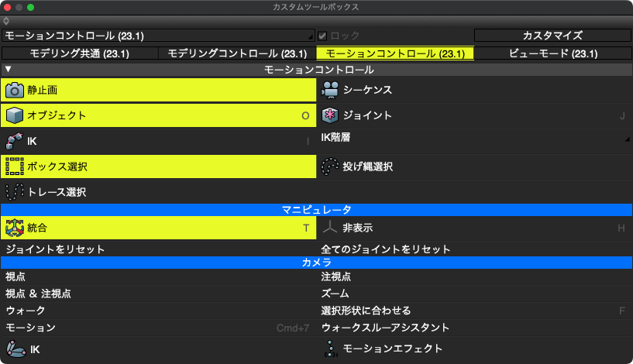Choose the ジョイント icon
The image size is (633, 364).
click(330, 115)
